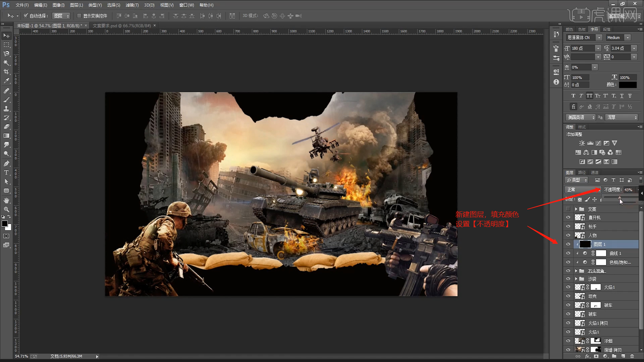Show the 文案 group layer
Image resolution: width=644 pixels, height=362 pixels.
(x=568, y=209)
